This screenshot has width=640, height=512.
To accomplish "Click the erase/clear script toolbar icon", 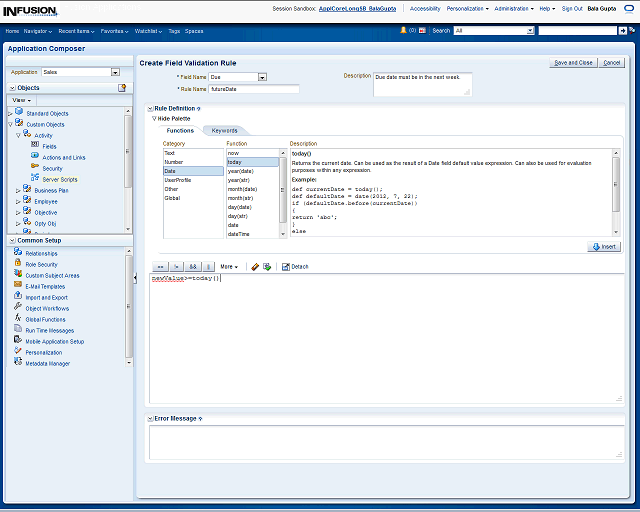I will pyautogui.click(x=255, y=267).
